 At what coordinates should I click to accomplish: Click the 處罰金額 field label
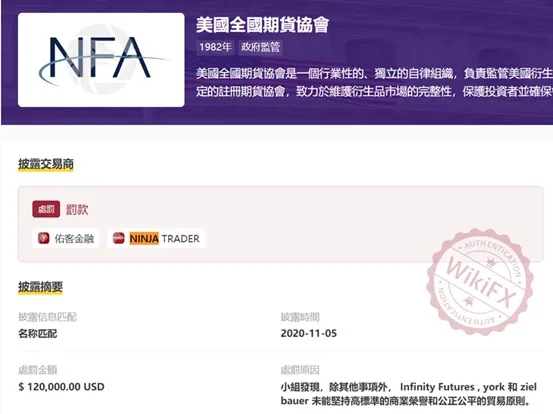point(38,370)
